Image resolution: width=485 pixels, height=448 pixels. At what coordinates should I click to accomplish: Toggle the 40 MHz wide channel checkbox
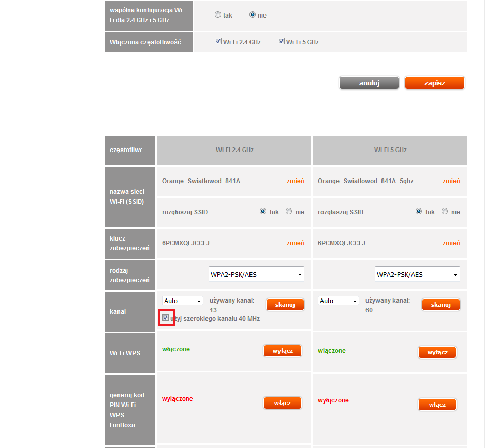pos(166,318)
